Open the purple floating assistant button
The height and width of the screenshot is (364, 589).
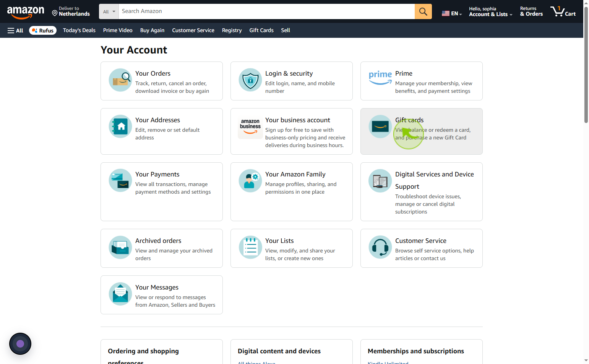tap(20, 344)
